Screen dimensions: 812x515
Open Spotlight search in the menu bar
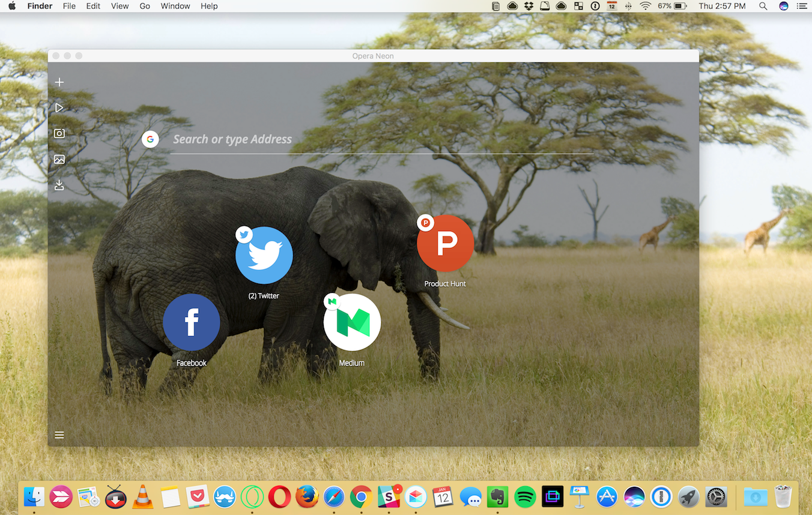click(x=763, y=6)
